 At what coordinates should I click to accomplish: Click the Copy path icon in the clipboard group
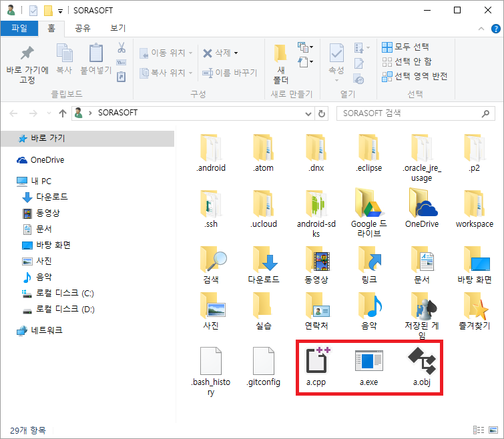tap(121, 62)
